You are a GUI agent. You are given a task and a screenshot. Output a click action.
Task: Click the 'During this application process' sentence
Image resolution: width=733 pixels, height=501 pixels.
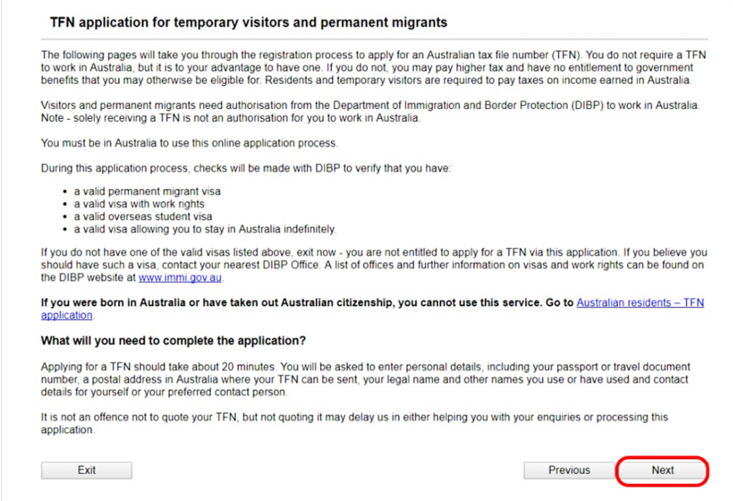246,168
